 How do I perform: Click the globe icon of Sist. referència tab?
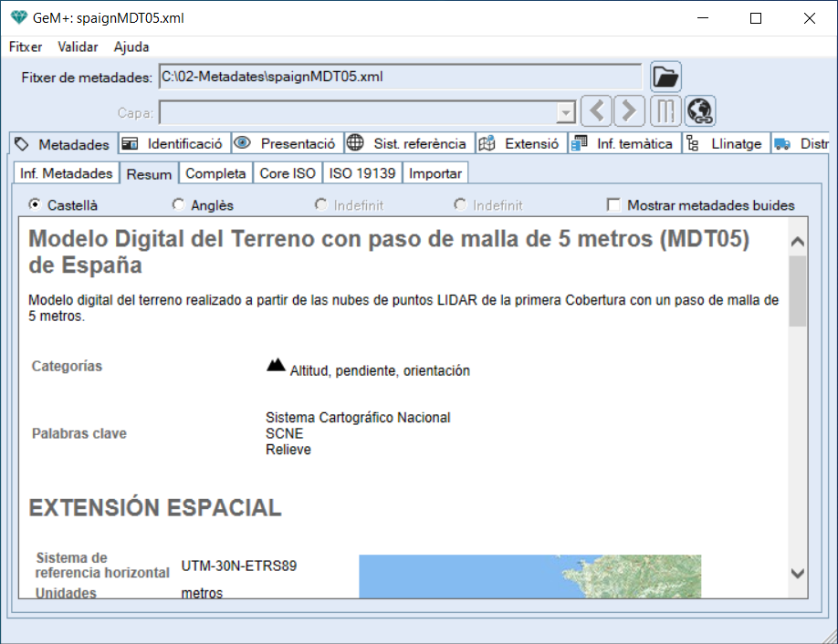pos(355,142)
